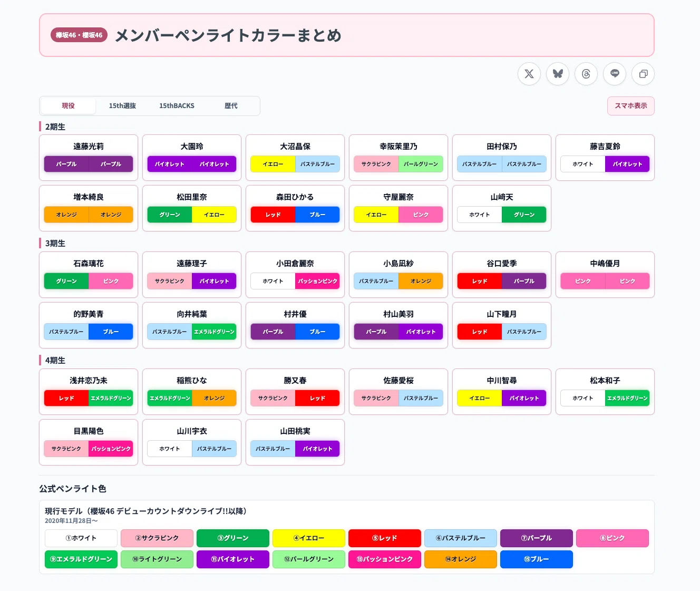Select the ①ホワイト official color swatch

point(81,538)
